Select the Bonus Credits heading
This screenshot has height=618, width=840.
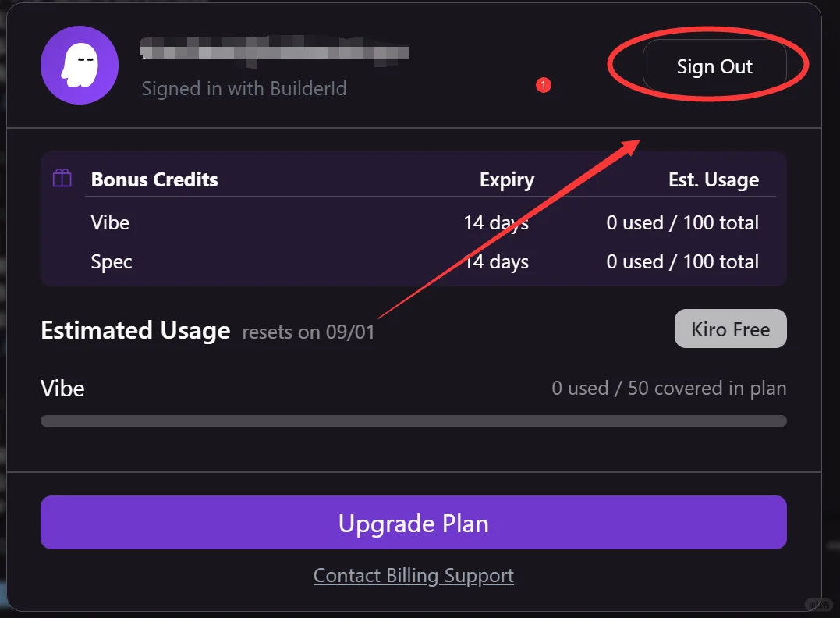pos(154,179)
